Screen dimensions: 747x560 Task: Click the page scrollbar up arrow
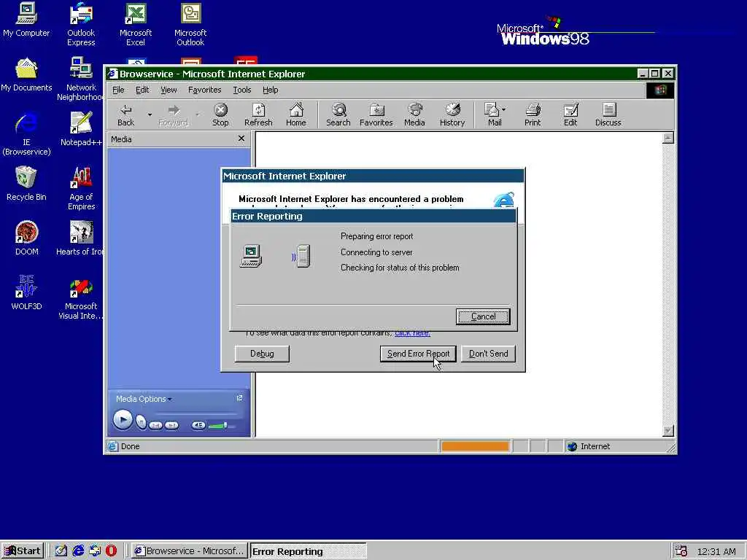tap(668, 138)
